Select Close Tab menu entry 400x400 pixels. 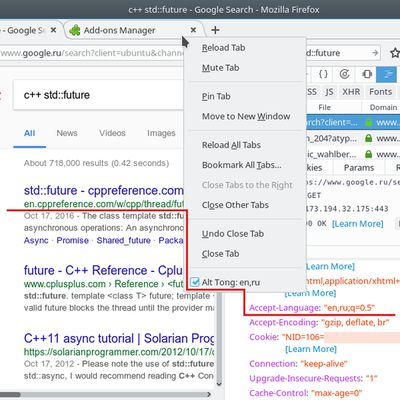(220, 254)
